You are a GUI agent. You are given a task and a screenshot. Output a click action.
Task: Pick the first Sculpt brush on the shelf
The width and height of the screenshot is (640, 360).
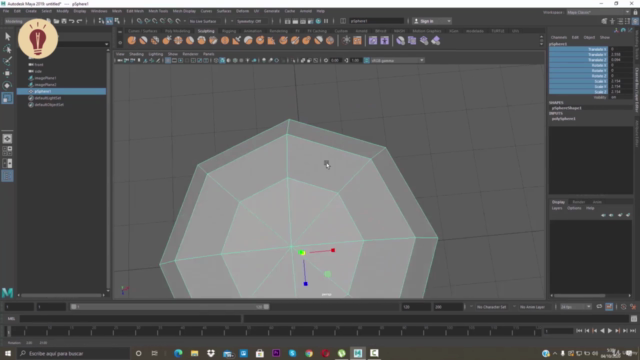click(x=131, y=40)
